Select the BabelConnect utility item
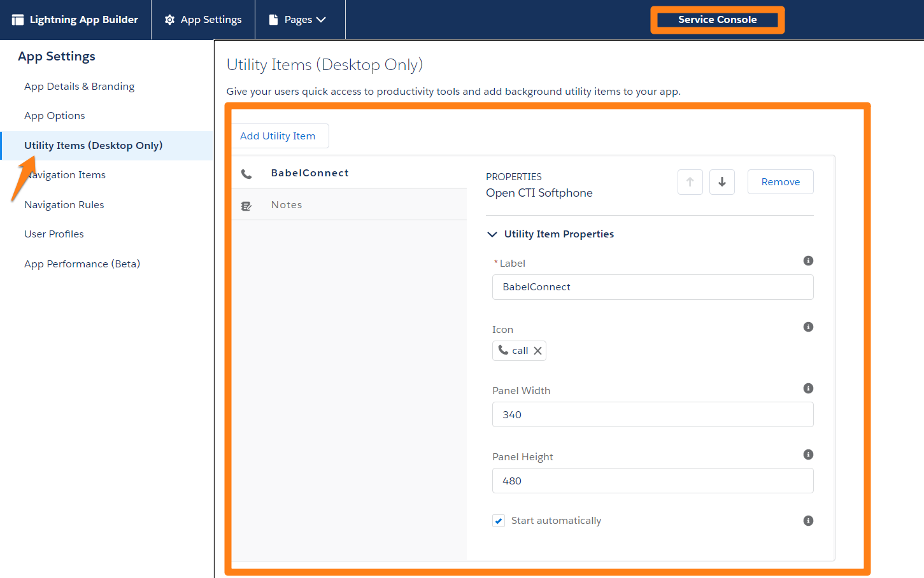The width and height of the screenshot is (924, 578). 309,173
